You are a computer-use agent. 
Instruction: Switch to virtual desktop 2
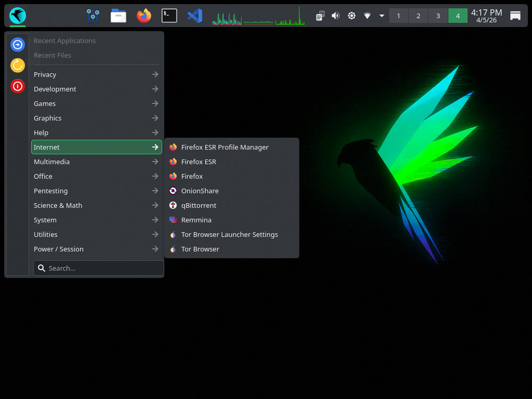(x=418, y=15)
